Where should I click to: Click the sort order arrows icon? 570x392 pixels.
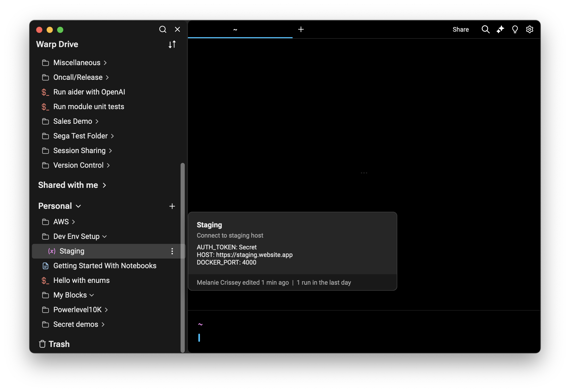click(x=172, y=44)
